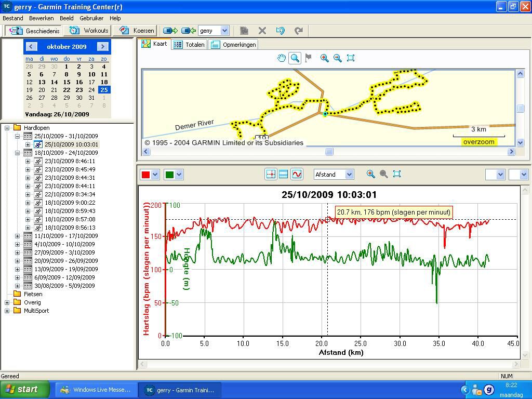The width and height of the screenshot is (532, 399).
Task: Select the 18/10/2009 9:00:22 activity
Action: coord(70,203)
